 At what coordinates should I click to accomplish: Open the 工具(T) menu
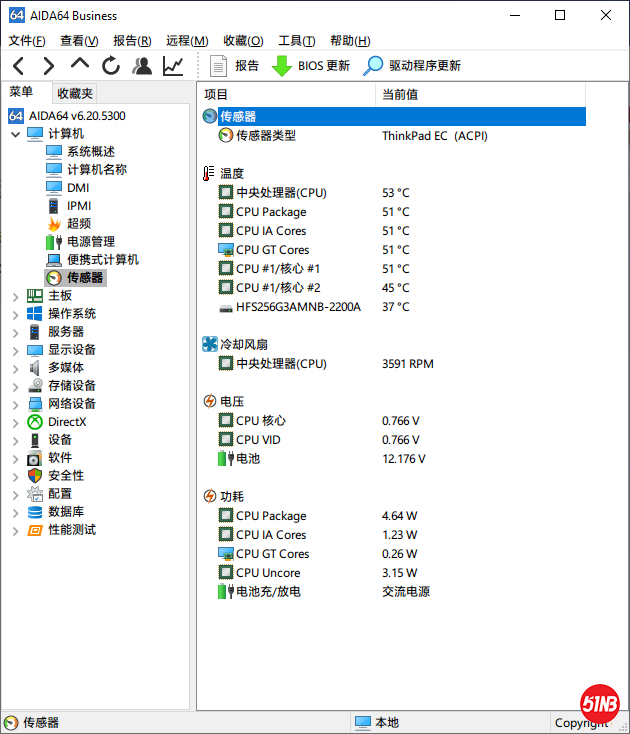(x=296, y=41)
